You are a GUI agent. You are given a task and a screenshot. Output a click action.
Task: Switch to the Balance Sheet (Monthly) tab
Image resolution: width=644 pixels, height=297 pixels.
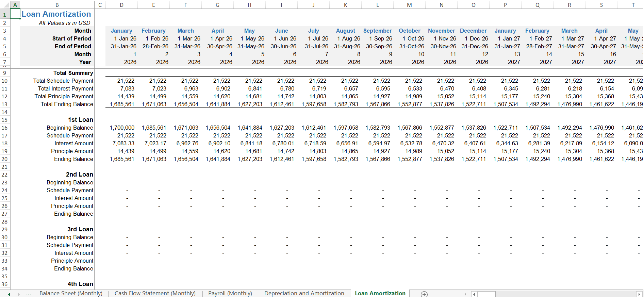(x=71, y=293)
